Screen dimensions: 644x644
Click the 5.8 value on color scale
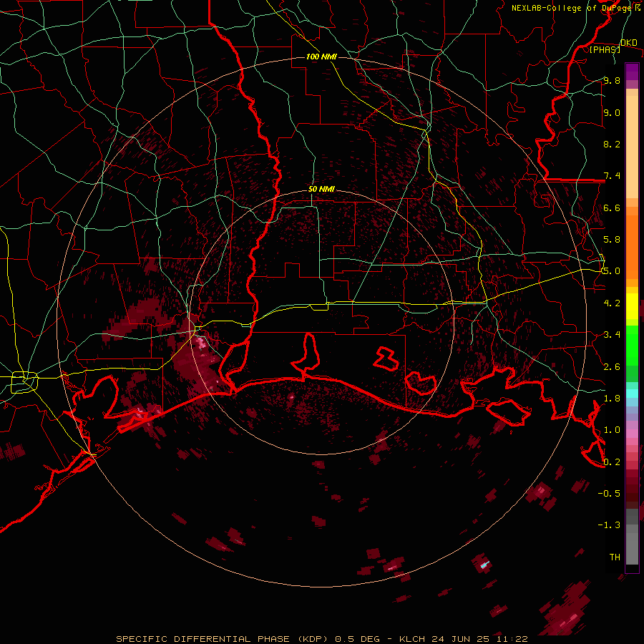(x=612, y=240)
